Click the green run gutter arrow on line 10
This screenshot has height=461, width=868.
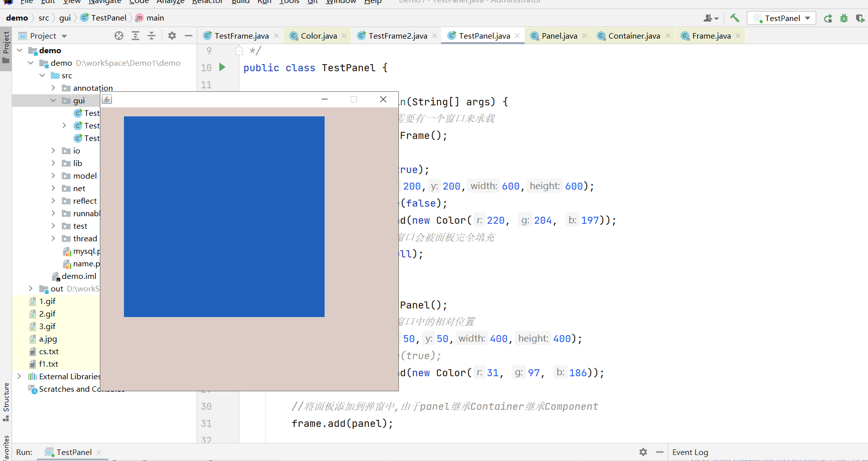point(222,67)
